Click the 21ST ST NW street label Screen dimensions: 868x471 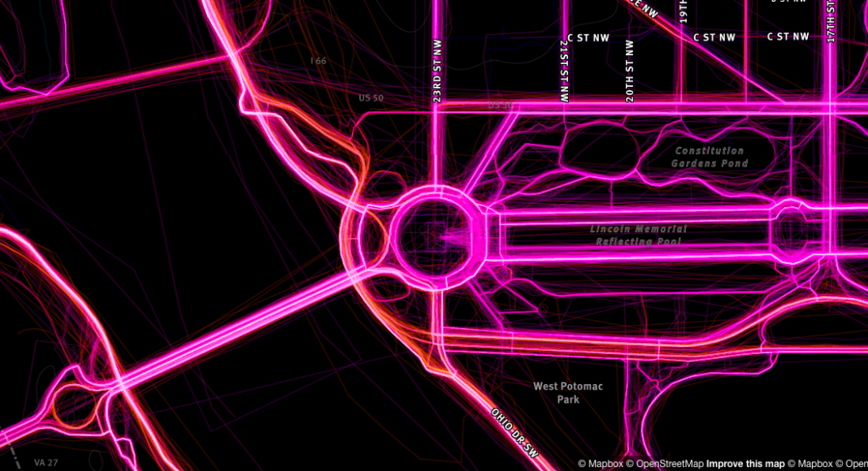coord(564,71)
